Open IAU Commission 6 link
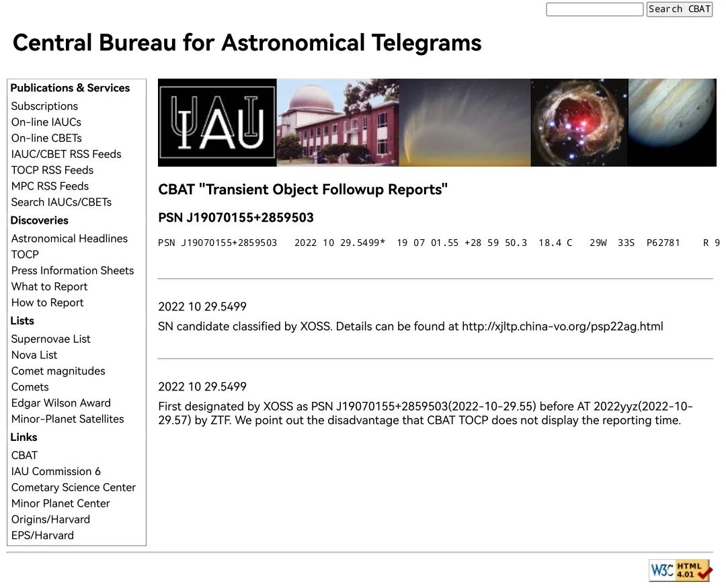The width and height of the screenshot is (726, 588). click(x=56, y=471)
